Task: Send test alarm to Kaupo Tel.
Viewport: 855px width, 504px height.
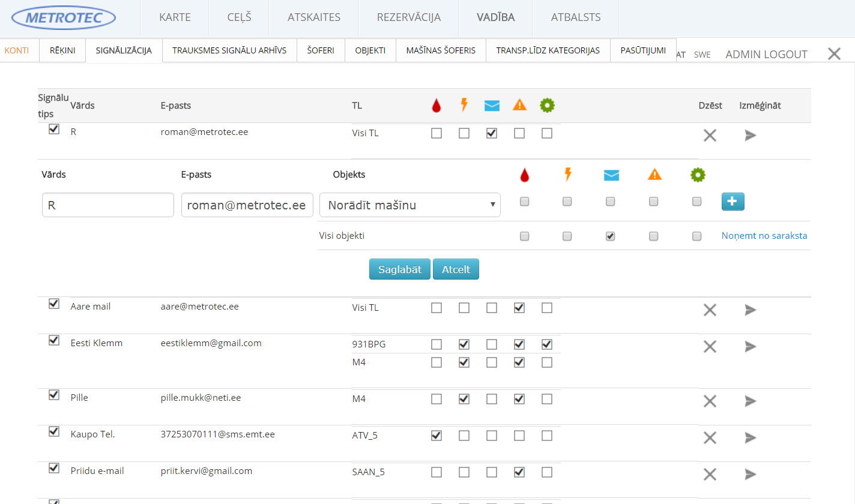Action: pyautogui.click(x=750, y=438)
